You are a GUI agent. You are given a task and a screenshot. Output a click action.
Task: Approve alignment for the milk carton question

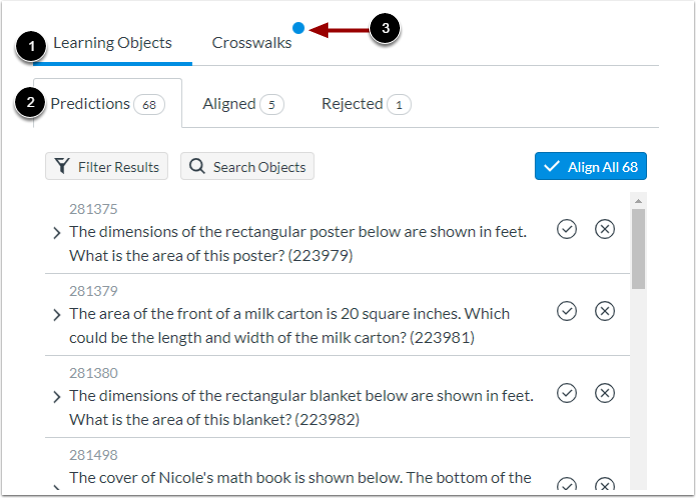point(567,312)
